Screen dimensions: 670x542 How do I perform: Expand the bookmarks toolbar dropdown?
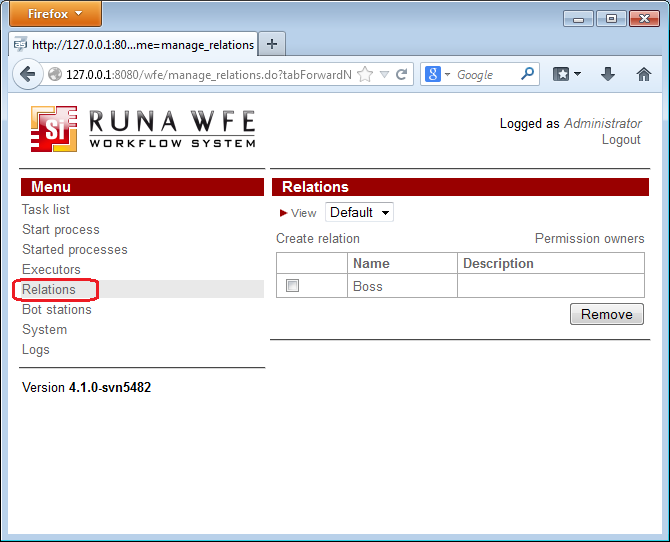[567, 74]
